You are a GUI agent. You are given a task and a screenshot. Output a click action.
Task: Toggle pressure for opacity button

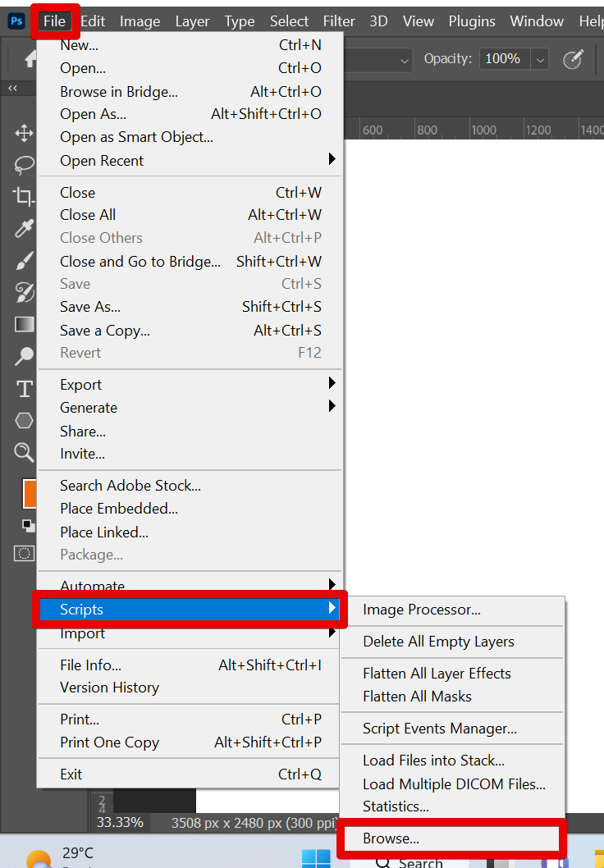[x=572, y=59]
